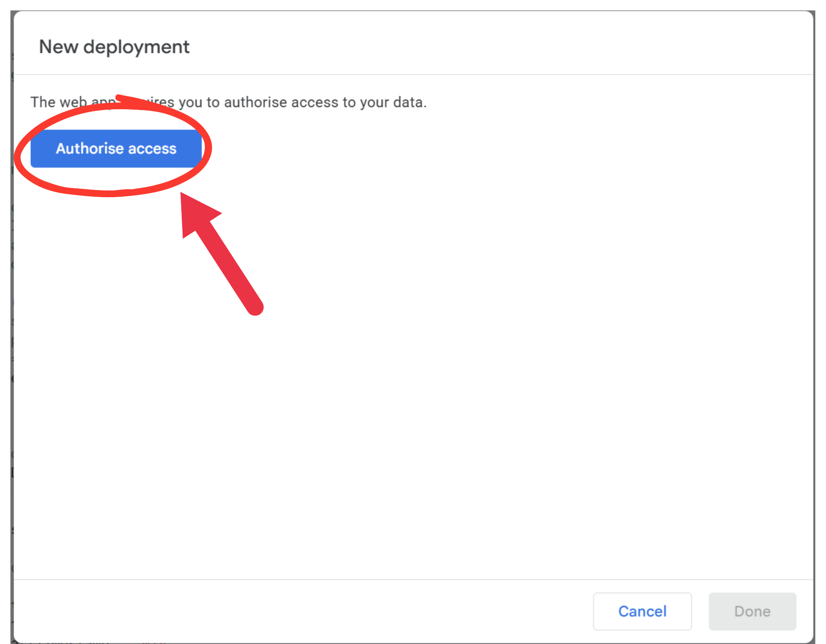Image resolution: width=826 pixels, height=644 pixels.
Task: Click the tip of the red arrowhead
Action: pos(182,194)
